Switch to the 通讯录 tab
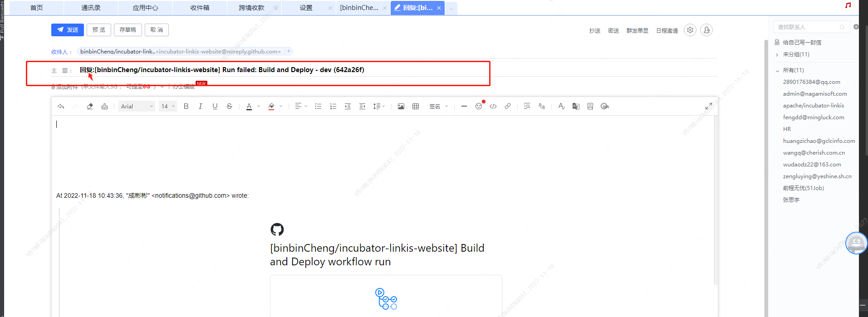Screen dimensions: 868x317 click(x=91, y=8)
